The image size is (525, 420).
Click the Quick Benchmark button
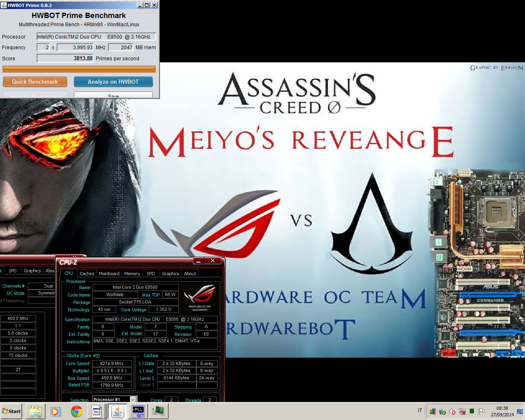point(35,82)
